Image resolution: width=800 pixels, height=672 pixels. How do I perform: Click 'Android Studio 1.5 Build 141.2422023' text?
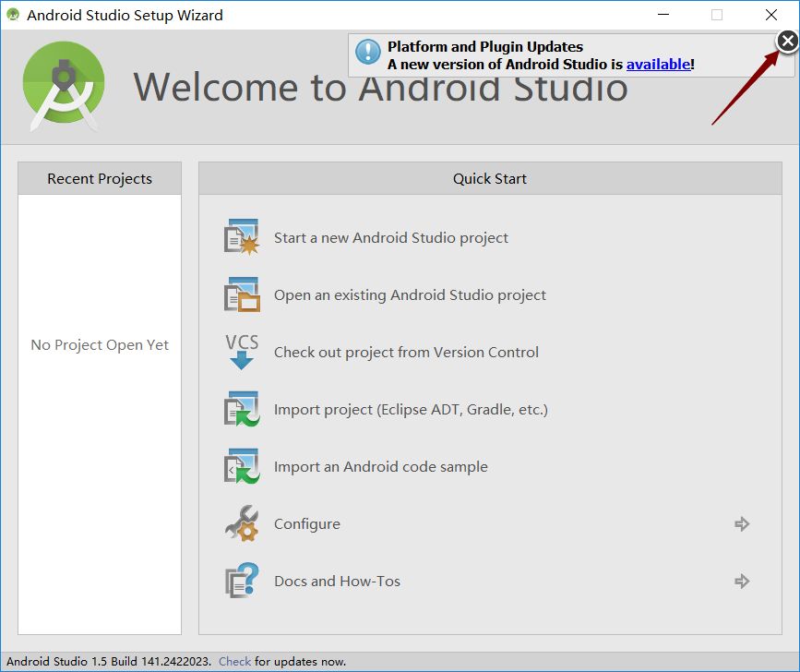[108, 661]
